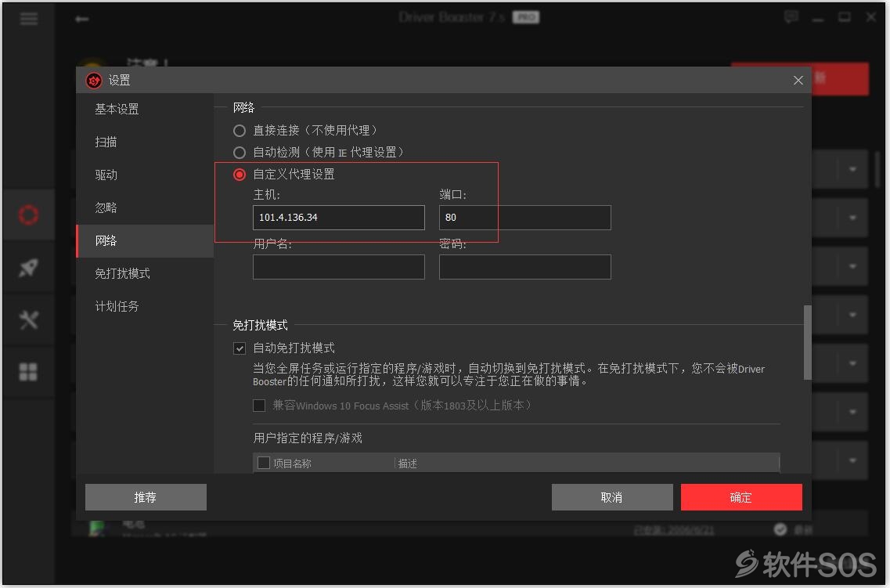The width and height of the screenshot is (890, 588).
Task: Open 忽略 settings section
Action: click(x=145, y=207)
